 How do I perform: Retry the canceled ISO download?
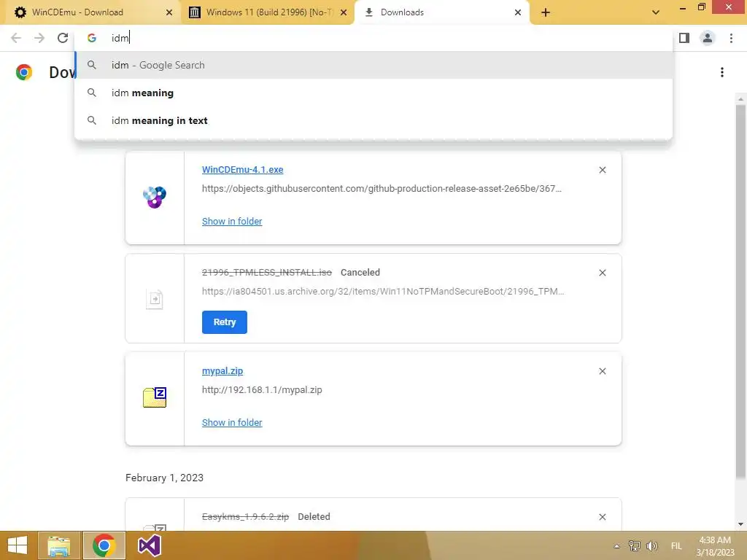point(225,322)
